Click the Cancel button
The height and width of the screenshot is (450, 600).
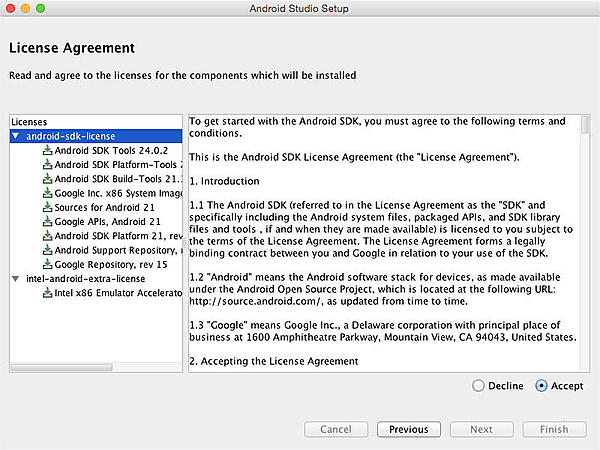(336, 429)
